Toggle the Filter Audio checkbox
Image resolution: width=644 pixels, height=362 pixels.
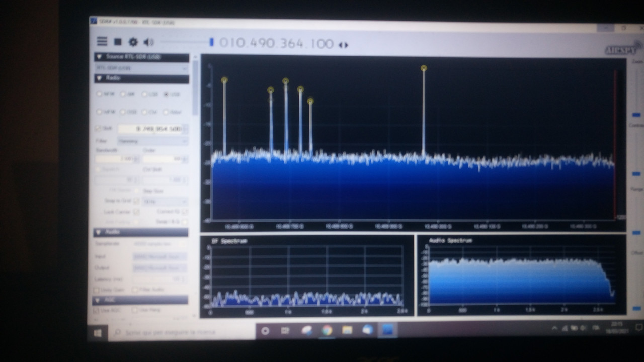point(135,290)
